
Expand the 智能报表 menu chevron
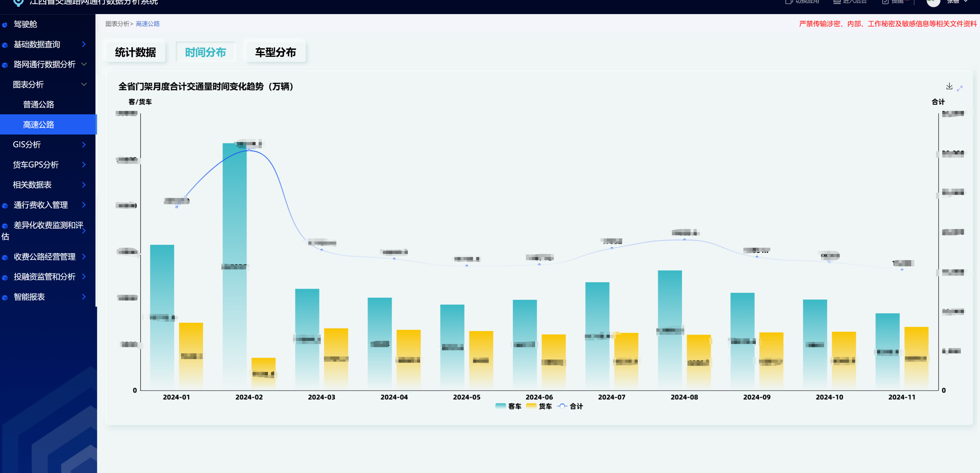point(84,296)
